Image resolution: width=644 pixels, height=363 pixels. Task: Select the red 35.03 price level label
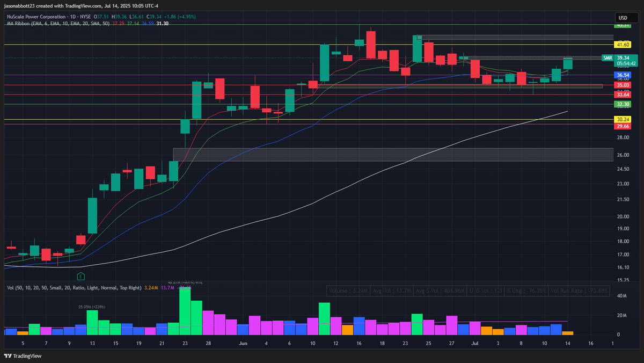point(623,85)
